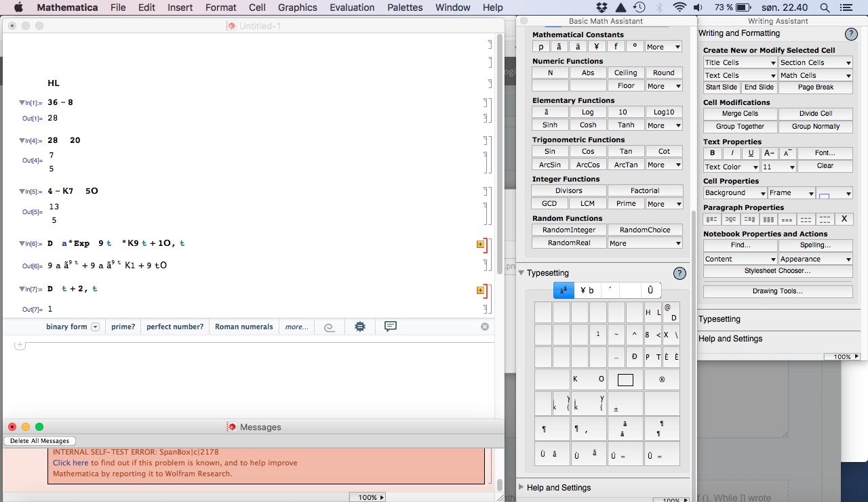Select the ¥ b typesetting palette tab
This screenshot has width=868, height=502.
(587, 290)
